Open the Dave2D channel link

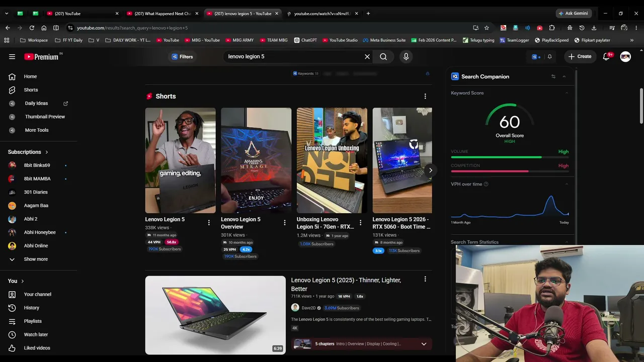308,308
